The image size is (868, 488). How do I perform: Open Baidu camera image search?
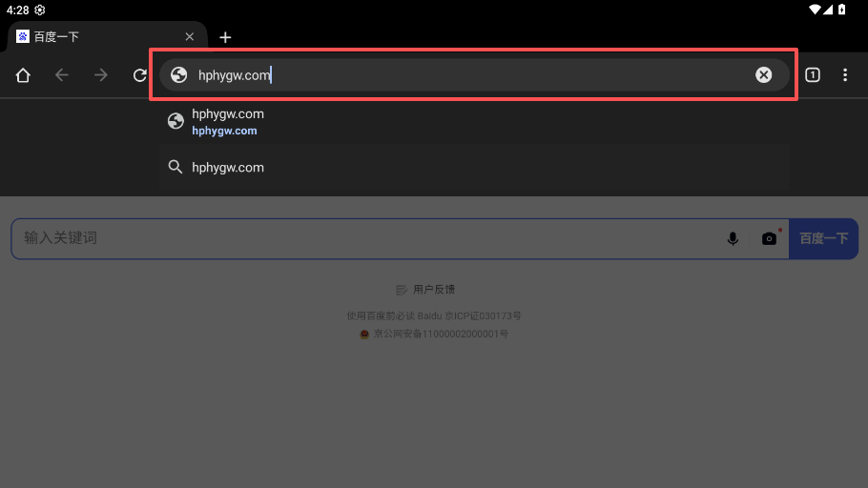pyautogui.click(x=769, y=238)
